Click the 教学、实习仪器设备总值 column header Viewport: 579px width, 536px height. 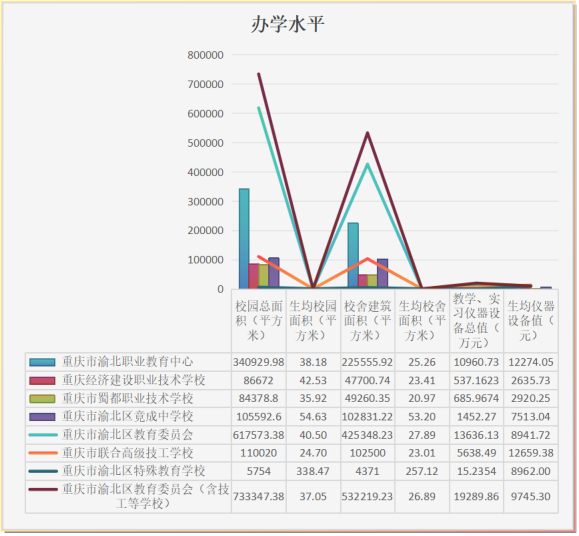pyautogui.click(x=476, y=320)
